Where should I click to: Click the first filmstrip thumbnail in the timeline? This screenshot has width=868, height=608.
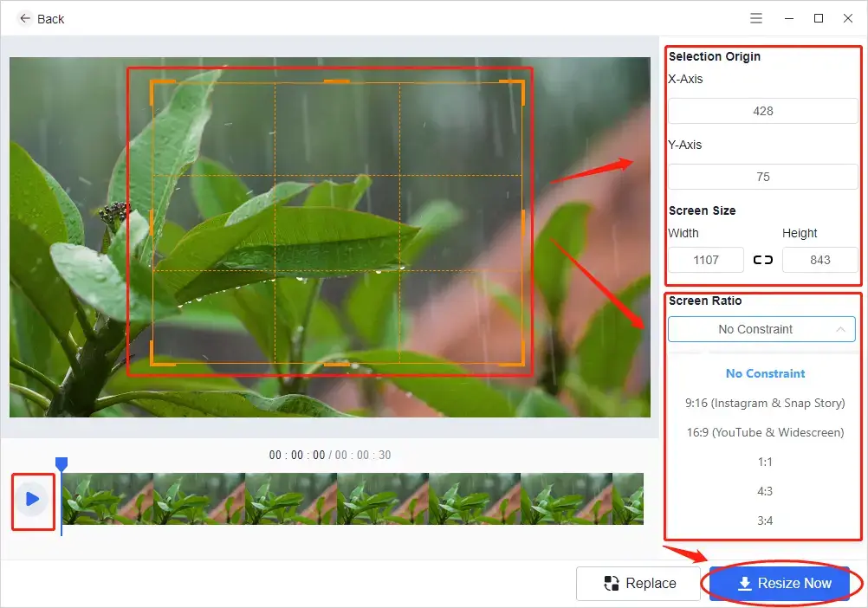[x=106, y=499]
